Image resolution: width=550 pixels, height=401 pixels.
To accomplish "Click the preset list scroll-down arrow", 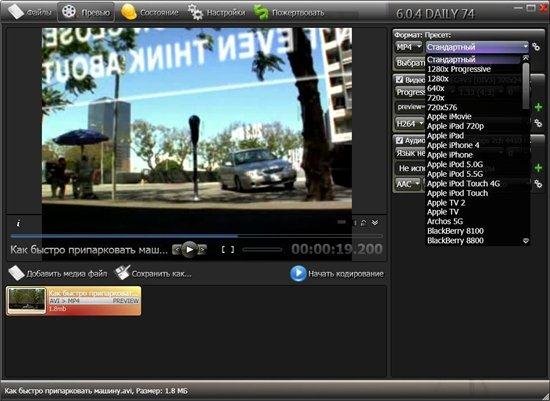I will tap(525, 241).
